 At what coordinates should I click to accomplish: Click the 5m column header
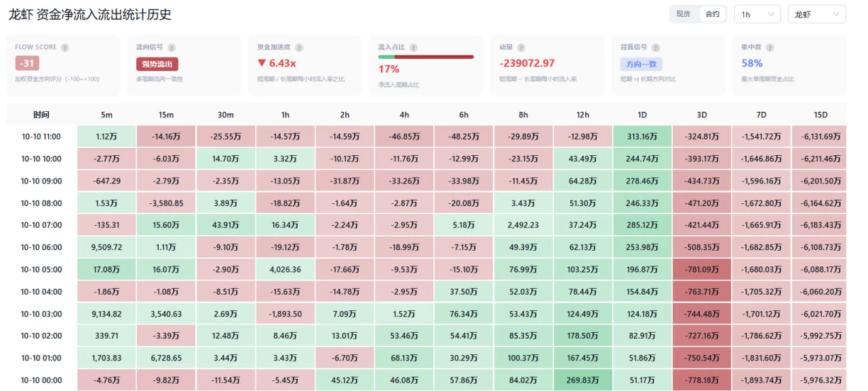coord(106,115)
